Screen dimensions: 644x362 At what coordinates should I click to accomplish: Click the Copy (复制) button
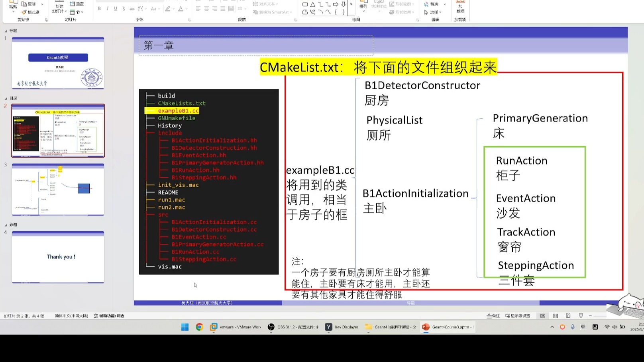(29, 4)
